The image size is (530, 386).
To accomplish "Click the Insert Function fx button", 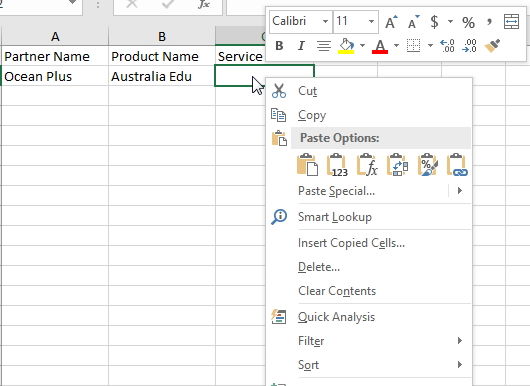I will point(204,4).
